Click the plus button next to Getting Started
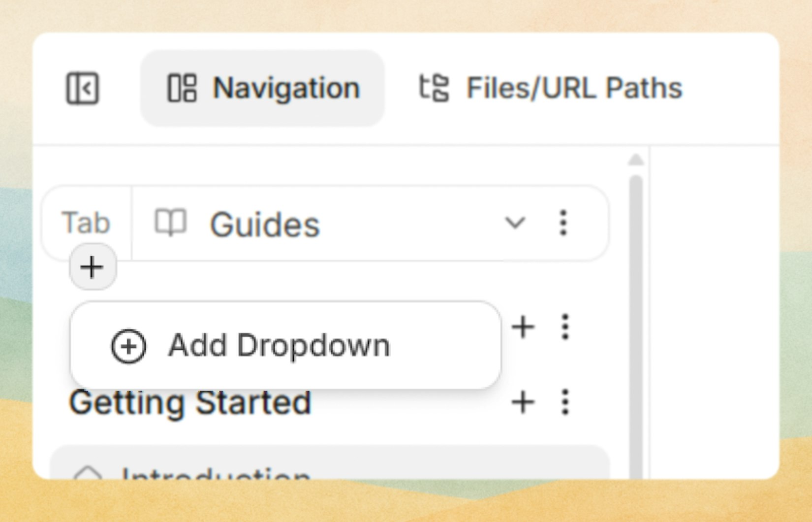812x522 pixels. [523, 402]
